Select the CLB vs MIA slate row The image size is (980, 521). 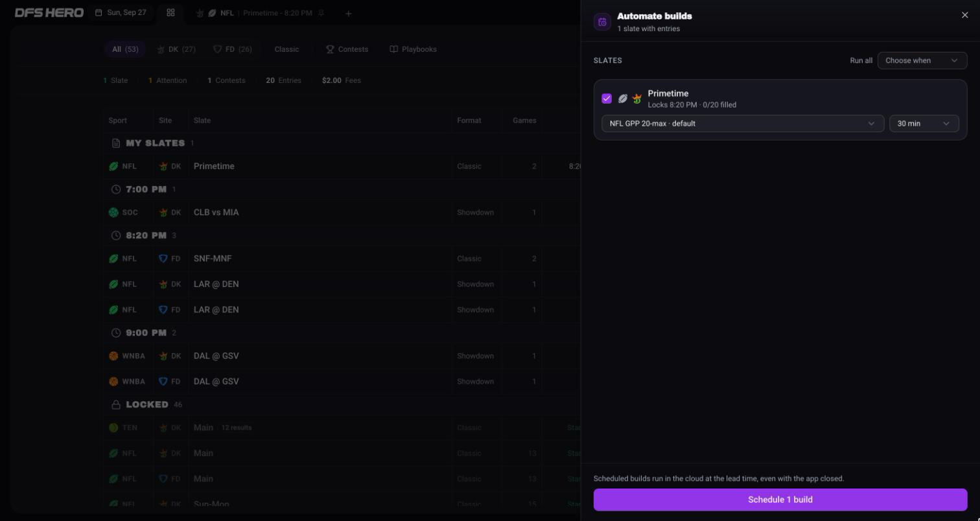point(342,213)
